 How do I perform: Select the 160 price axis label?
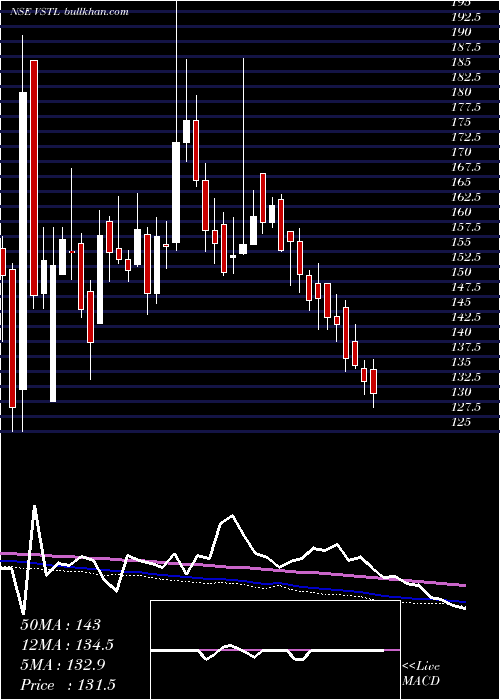tap(461, 212)
